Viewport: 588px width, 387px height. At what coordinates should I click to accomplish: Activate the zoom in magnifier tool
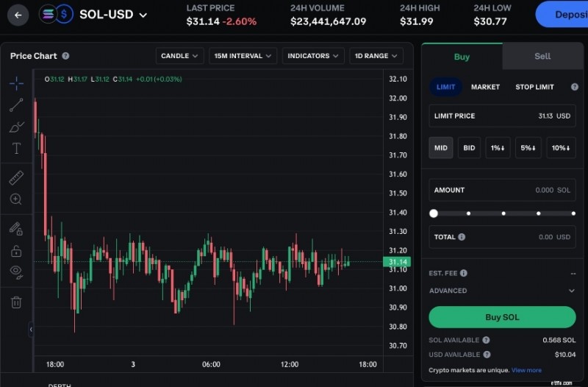click(15, 199)
